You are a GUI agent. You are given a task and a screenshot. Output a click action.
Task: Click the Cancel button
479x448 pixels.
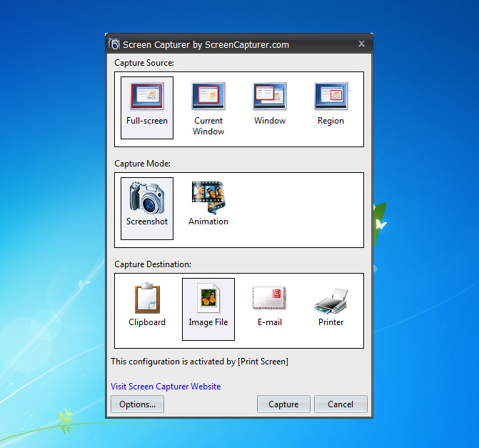pyautogui.click(x=341, y=404)
